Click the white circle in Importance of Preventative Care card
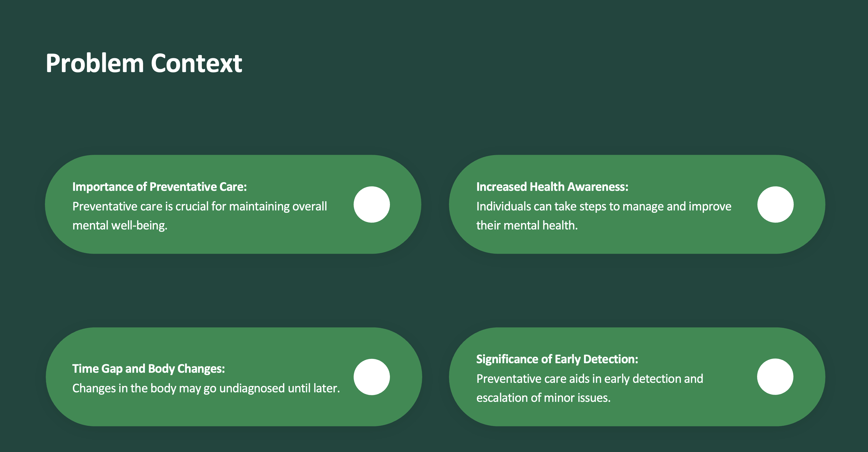The height and width of the screenshot is (452, 868). pyautogui.click(x=372, y=204)
